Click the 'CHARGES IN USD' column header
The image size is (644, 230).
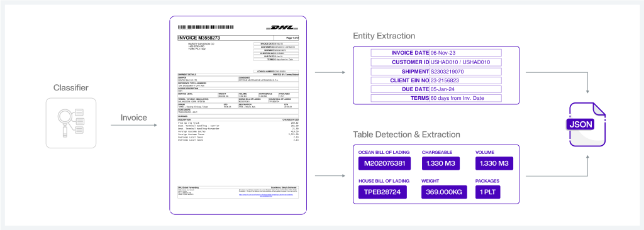[290, 119]
